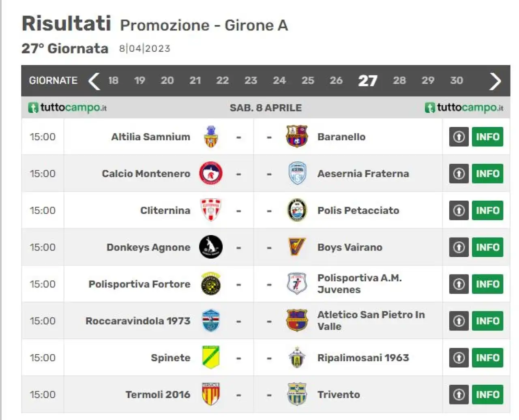
Task: Select giornata 28 in the bar
Action: [399, 80]
